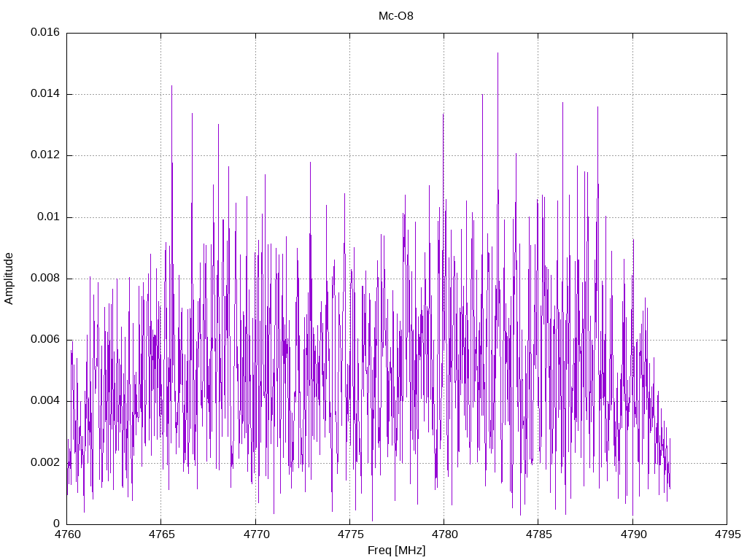747x560 pixels.
Task: Click the 0.008 y-axis tick label
Action: 45,278
